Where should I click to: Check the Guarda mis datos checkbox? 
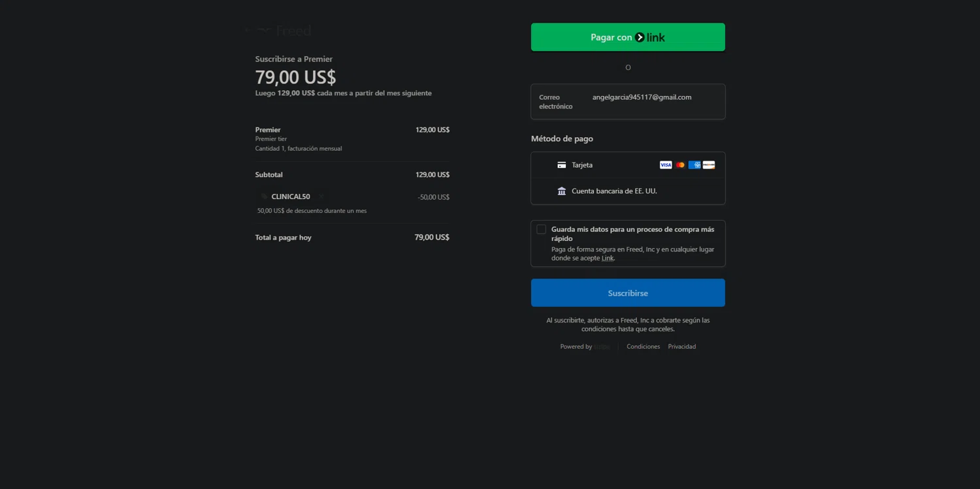(541, 229)
